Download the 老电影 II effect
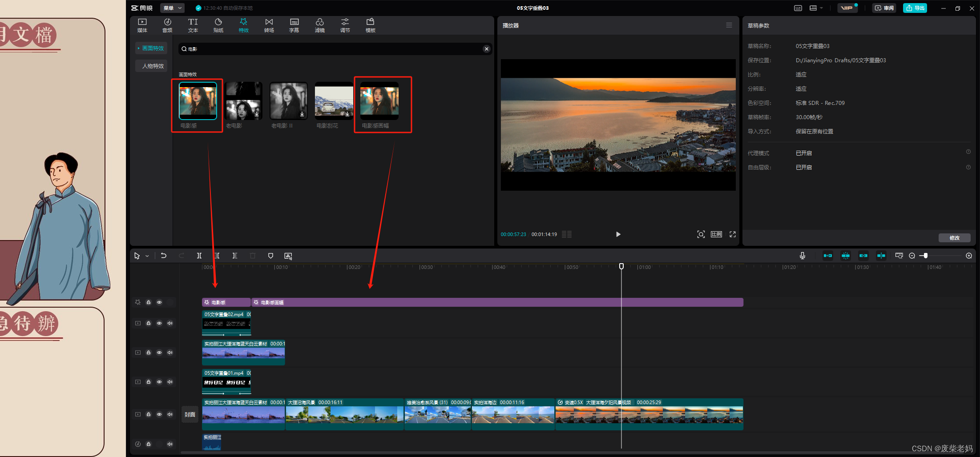The width and height of the screenshot is (980, 457). point(302,114)
